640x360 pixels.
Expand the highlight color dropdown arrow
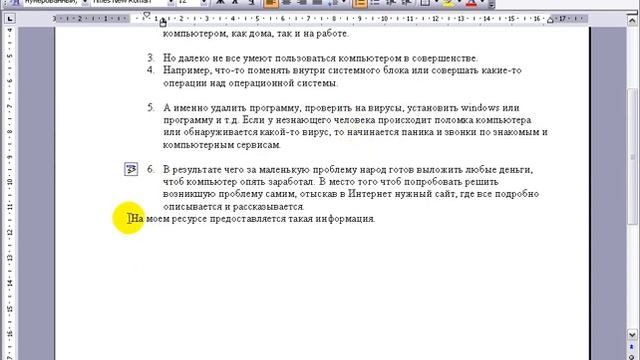459,2
